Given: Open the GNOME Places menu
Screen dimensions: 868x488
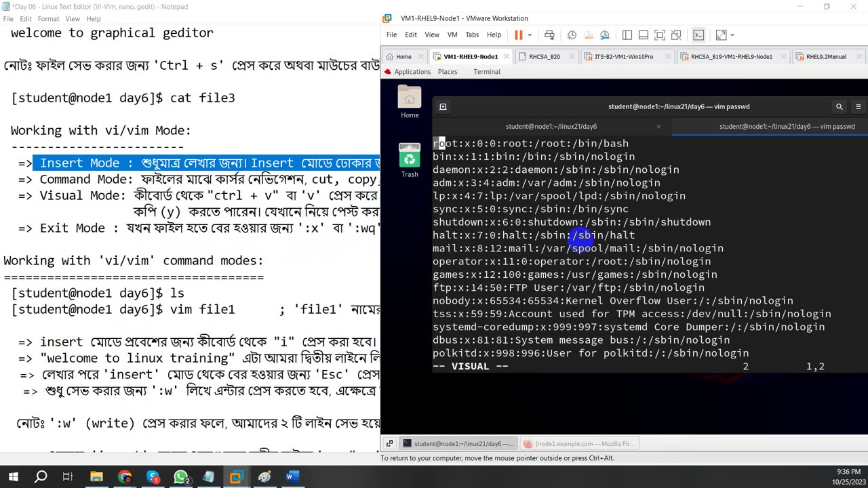Looking at the screenshot, I should 448,71.
